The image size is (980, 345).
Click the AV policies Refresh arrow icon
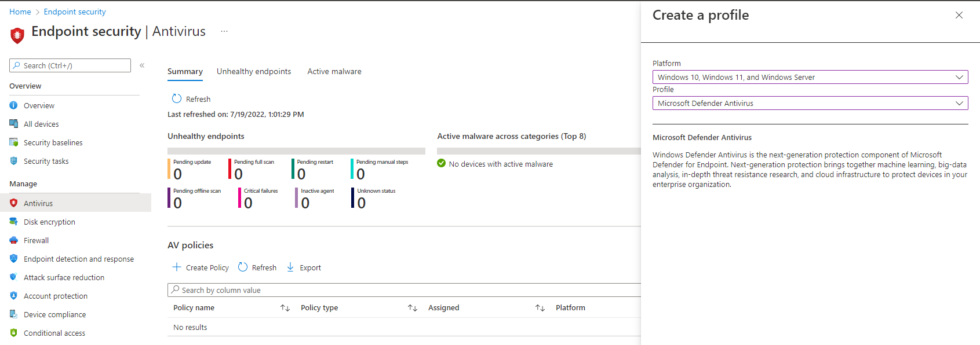243,267
